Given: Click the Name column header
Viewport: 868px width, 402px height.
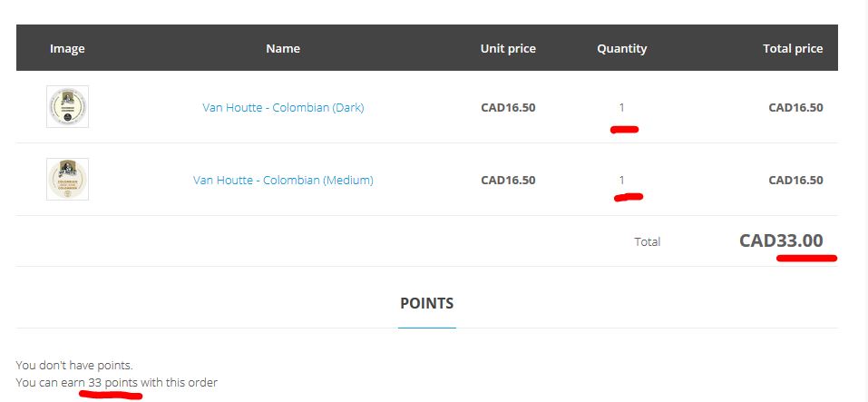Looking at the screenshot, I should tap(283, 48).
